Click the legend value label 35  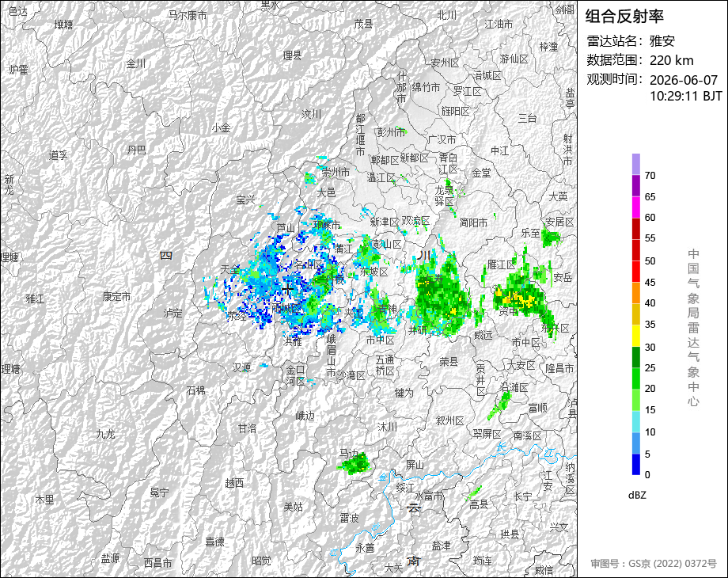650,325
